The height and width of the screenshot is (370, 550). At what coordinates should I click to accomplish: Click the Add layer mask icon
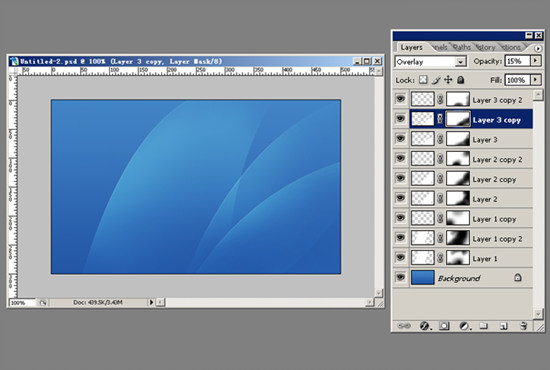coord(444,326)
